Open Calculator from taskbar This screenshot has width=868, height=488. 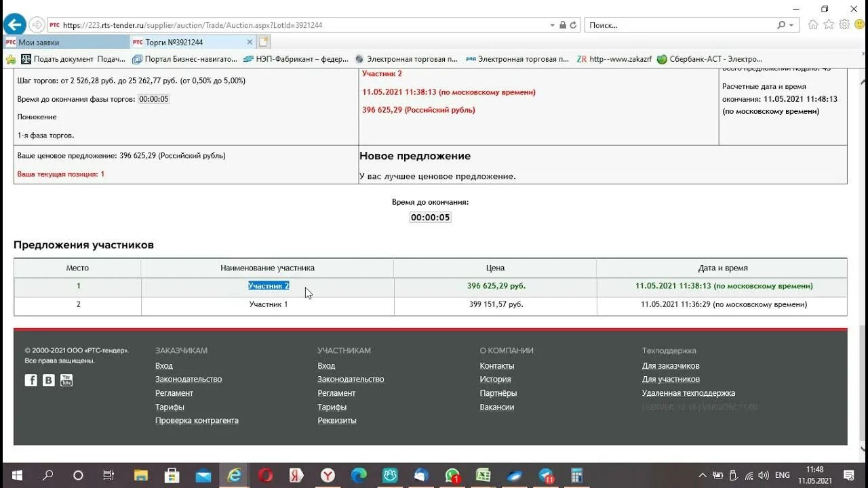(577, 475)
